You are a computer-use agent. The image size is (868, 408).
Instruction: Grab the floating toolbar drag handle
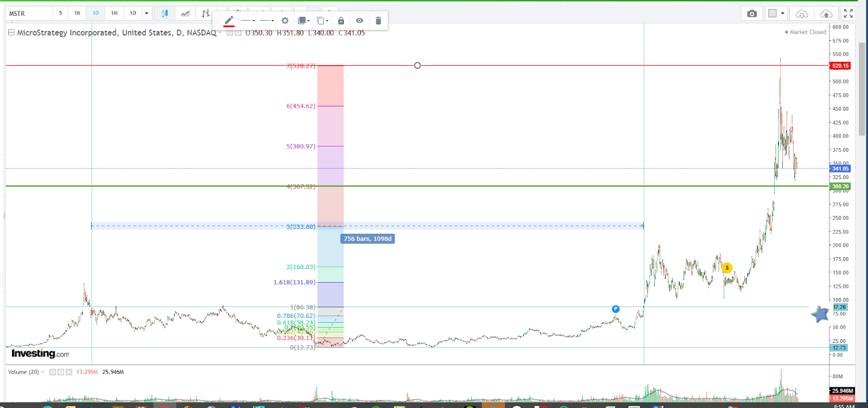click(216, 21)
